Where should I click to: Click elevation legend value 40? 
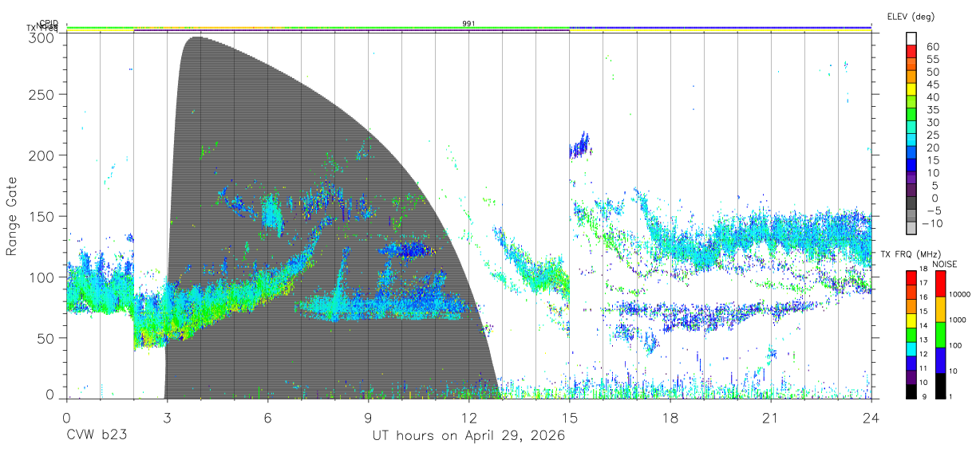coord(932,97)
